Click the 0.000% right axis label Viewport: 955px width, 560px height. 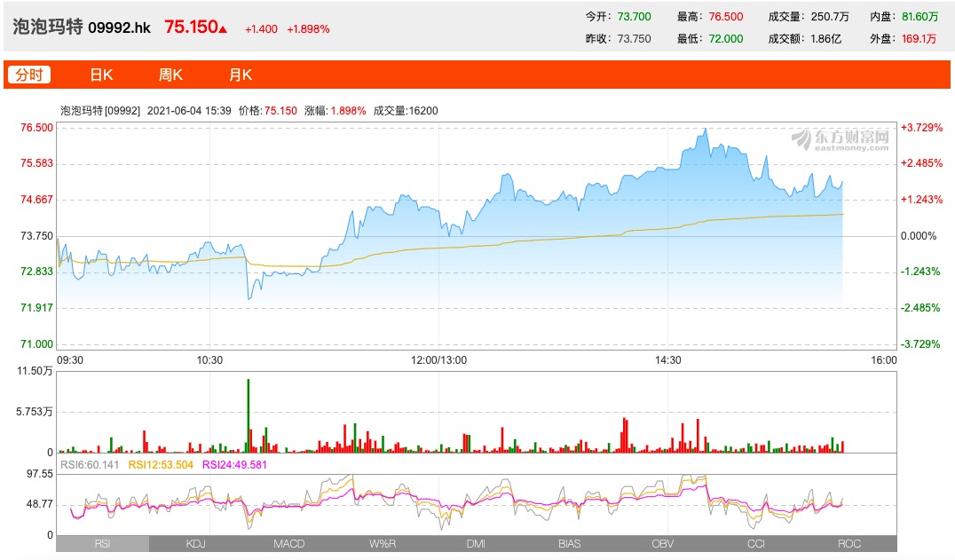(x=919, y=236)
